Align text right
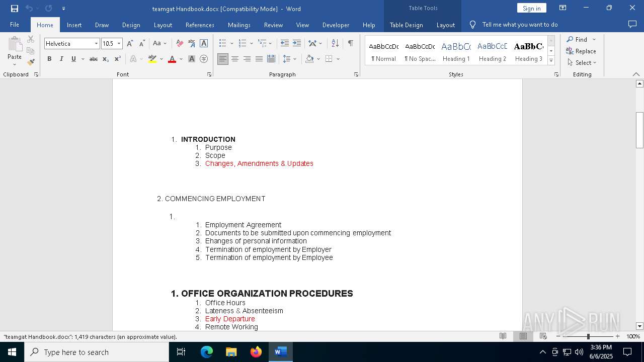Image resolution: width=644 pixels, height=362 pixels. coord(247,59)
